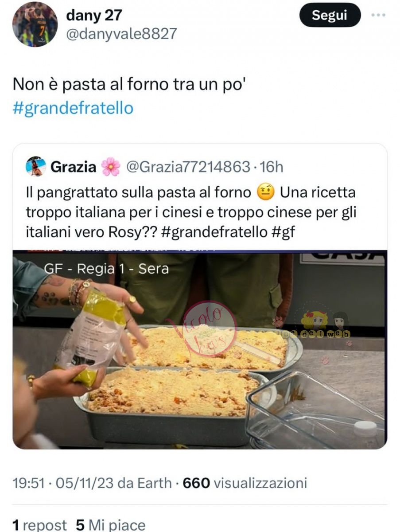This screenshot has width=400, height=532.
Task: Open Grazia's small profile avatar
Action: (36, 167)
